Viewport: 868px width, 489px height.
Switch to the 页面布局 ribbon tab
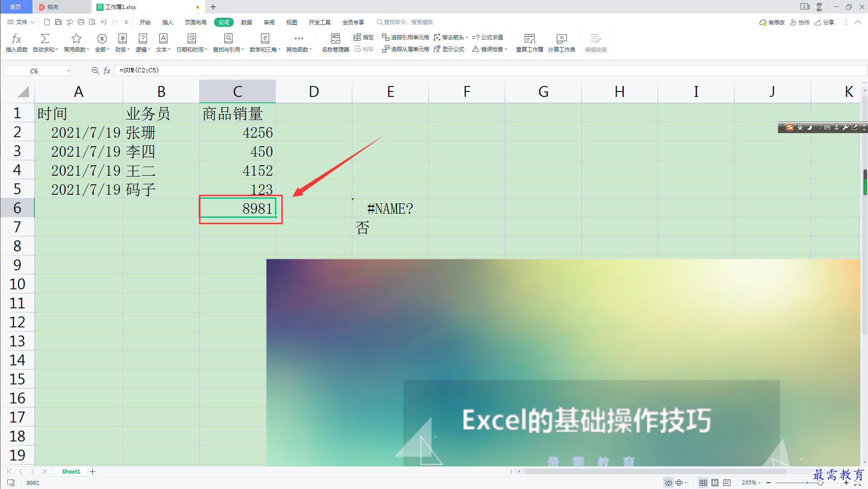tap(195, 22)
